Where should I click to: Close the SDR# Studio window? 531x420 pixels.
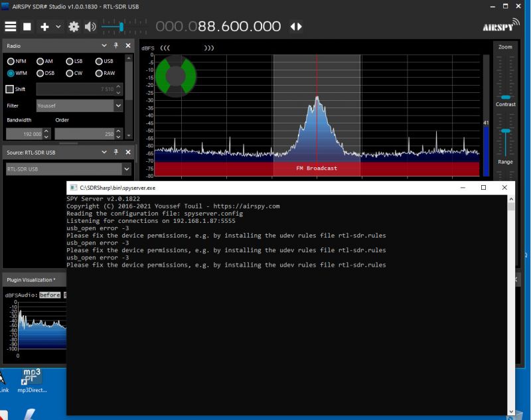(518, 6)
